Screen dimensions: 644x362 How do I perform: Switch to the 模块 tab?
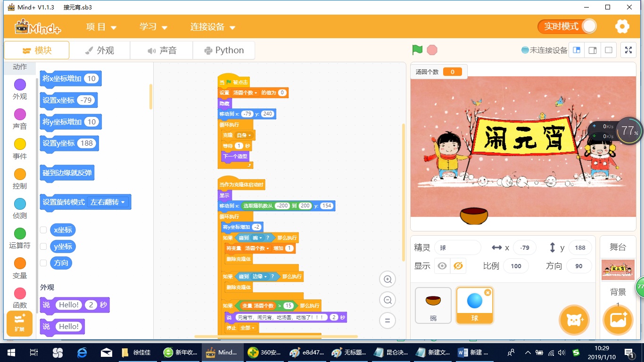(x=37, y=50)
